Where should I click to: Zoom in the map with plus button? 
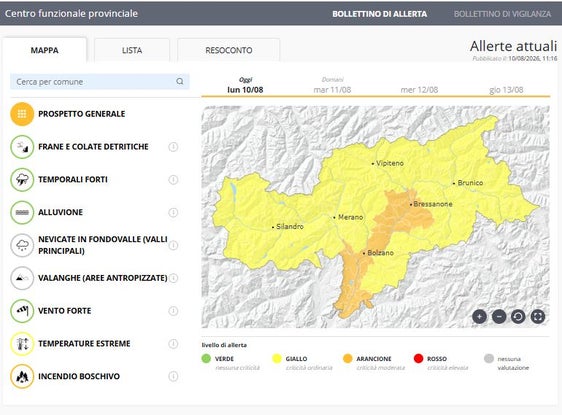point(479,316)
